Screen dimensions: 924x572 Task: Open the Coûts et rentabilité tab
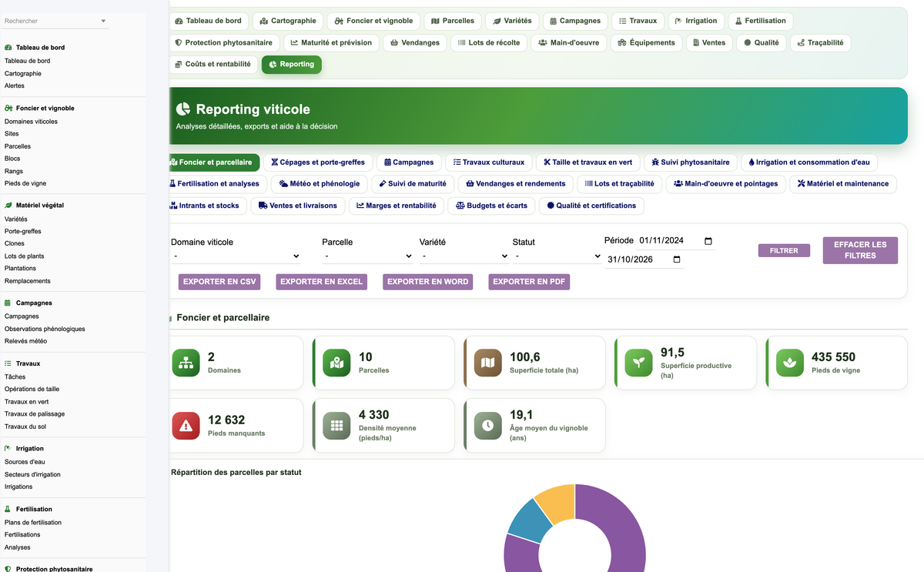point(213,64)
